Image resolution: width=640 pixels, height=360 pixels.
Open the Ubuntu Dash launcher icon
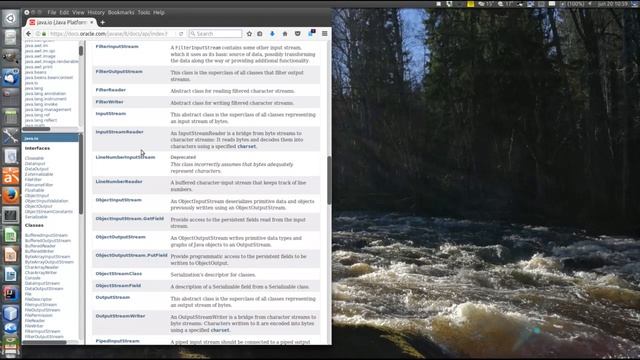tap(11, 18)
